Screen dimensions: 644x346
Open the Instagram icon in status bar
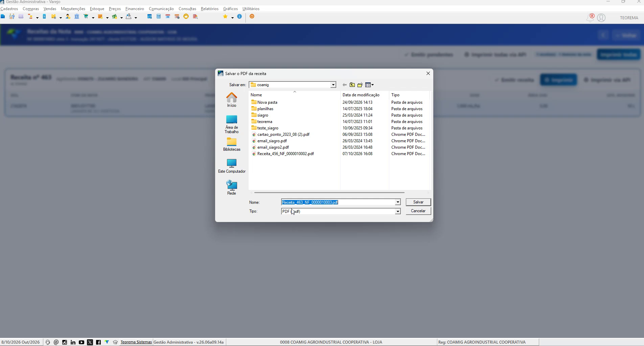click(65, 342)
